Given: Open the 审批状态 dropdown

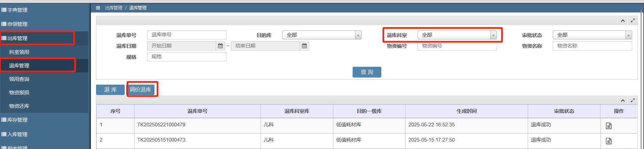Looking at the screenshot, I should pos(592,35).
